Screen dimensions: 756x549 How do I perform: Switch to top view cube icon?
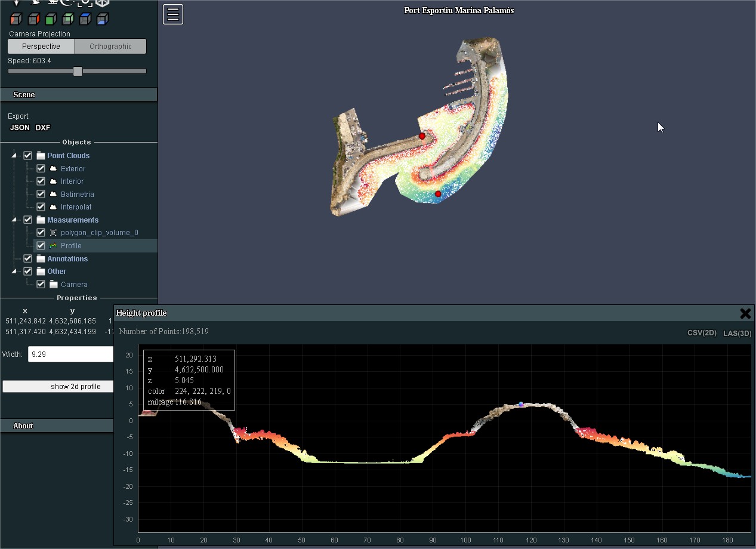[85, 19]
